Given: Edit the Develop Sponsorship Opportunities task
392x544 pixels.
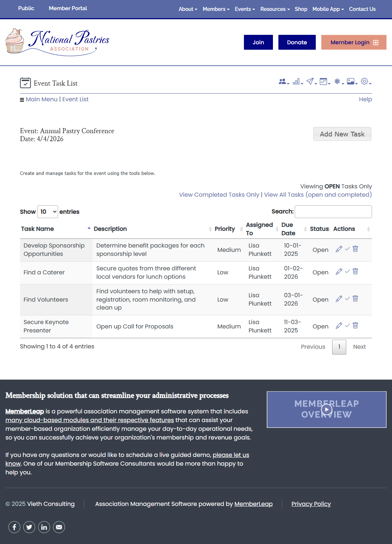Looking at the screenshot, I should tap(339, 249).
